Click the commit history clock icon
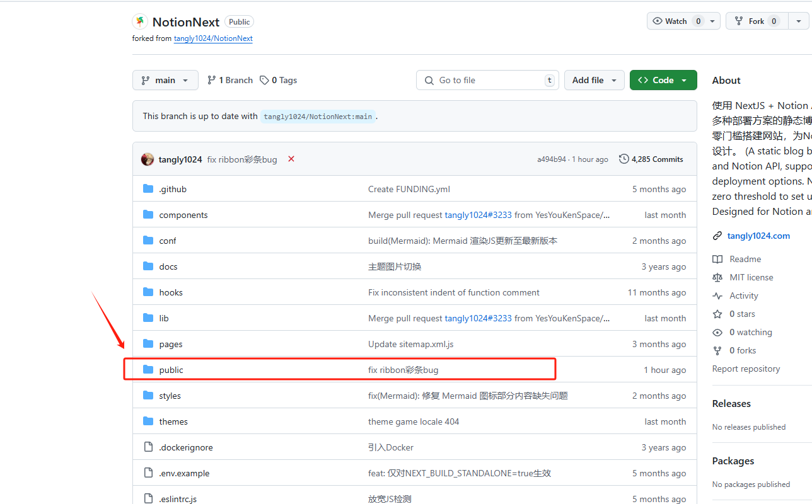This screenshot has height=504, width=812. pos(624,159)
